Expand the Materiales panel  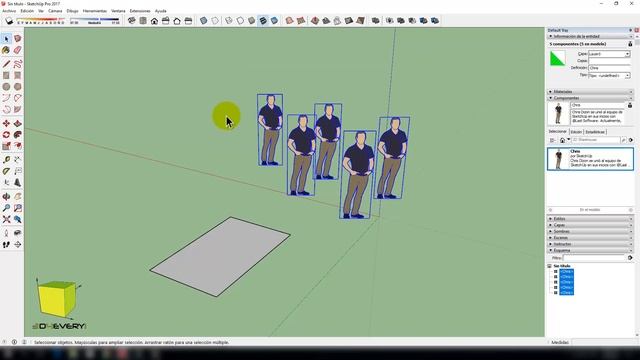coord(590,92)
